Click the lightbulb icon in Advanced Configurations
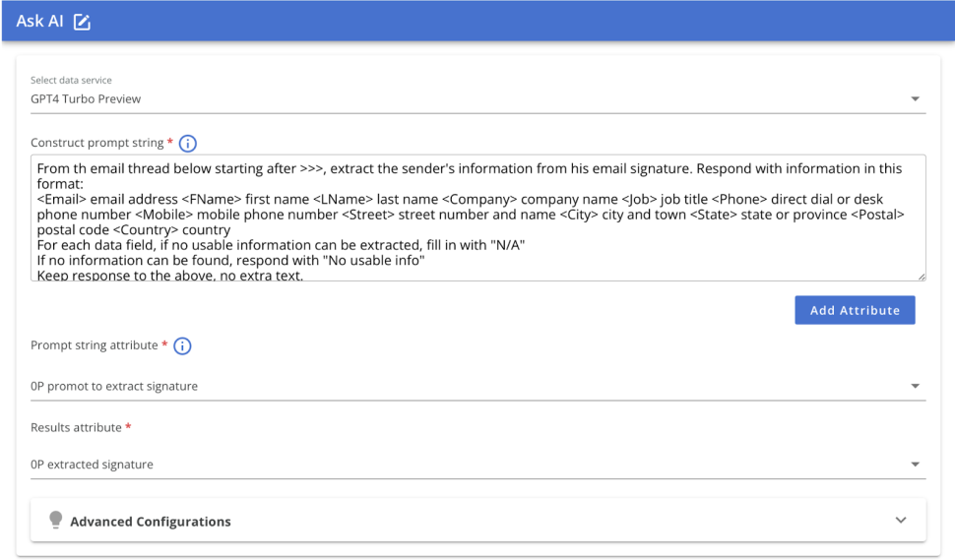955x560 pixels. pyautogui.click(x=55, y=520)
